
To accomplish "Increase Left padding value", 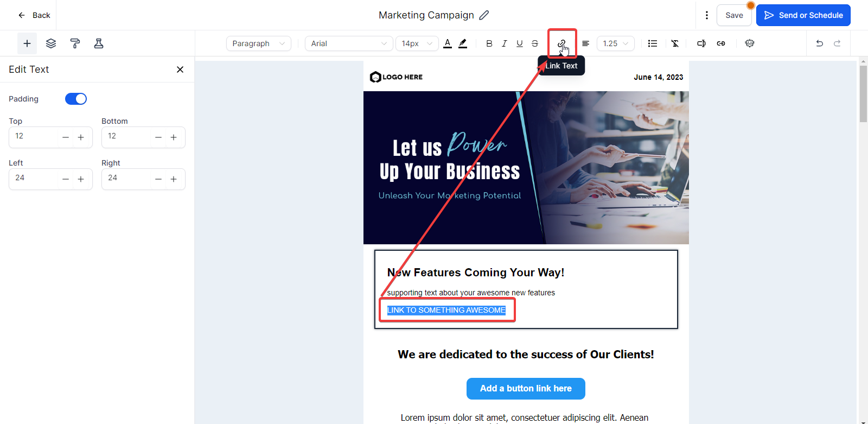I will pyautogui.click(x=81, y=179).
